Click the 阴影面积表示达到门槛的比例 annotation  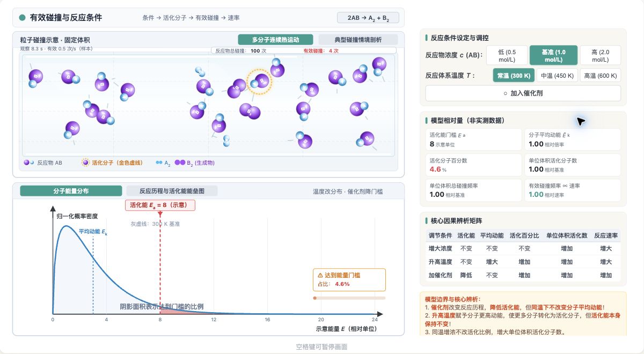tap(162, 307)
